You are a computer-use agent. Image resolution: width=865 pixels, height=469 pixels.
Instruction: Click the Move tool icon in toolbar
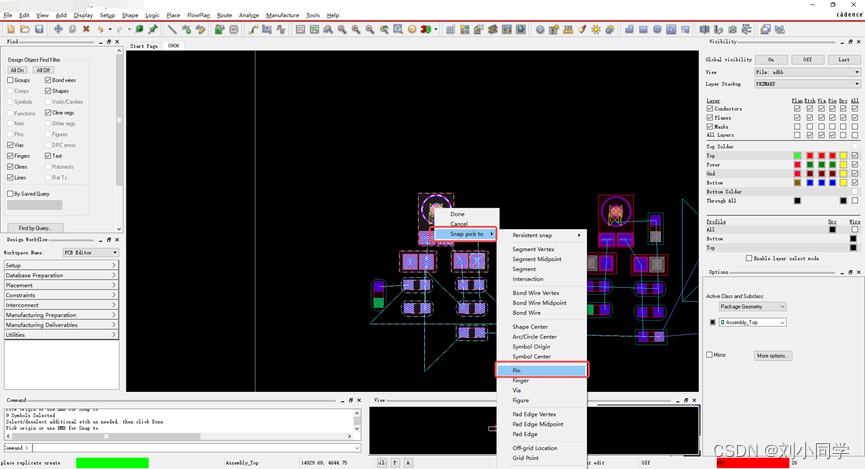(x=58, y=29)
